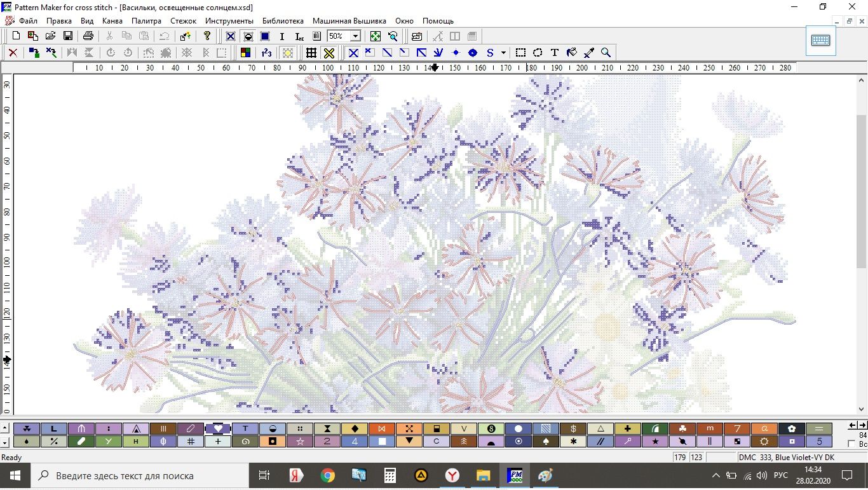Toggle the yellow crossed-stitches view button

pos(329,53)
